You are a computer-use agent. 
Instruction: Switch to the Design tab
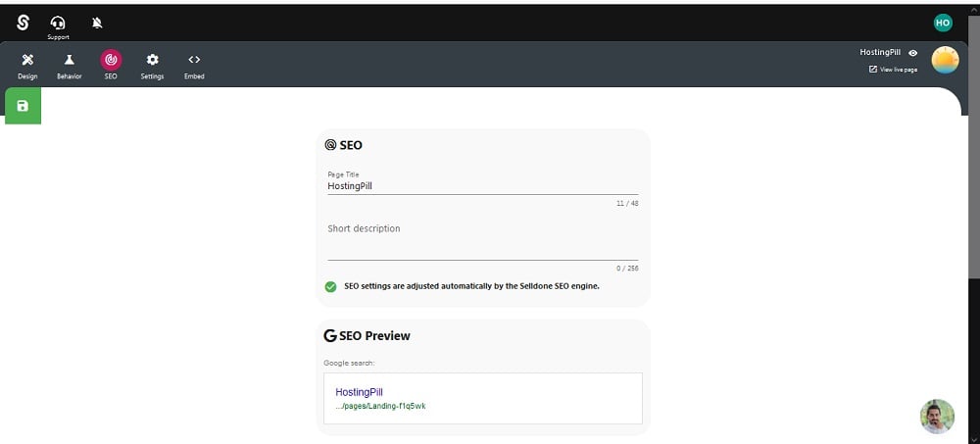[27, 66]
